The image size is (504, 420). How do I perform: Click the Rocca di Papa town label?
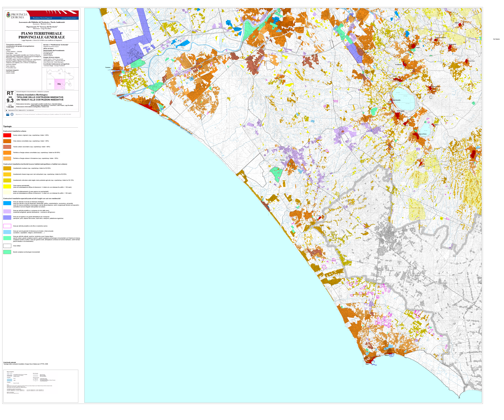[x=436, y=87]
